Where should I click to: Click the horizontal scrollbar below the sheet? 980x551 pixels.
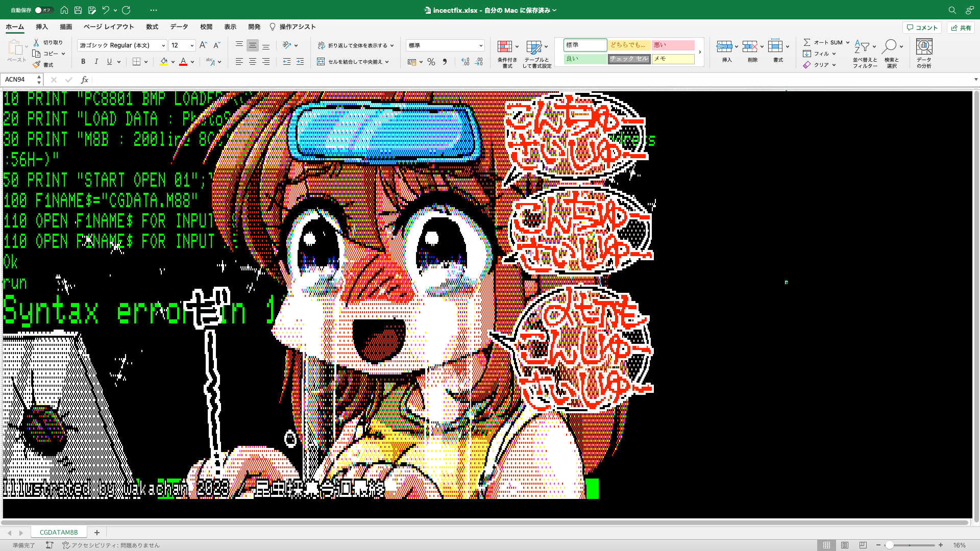[x=485, y=522]
